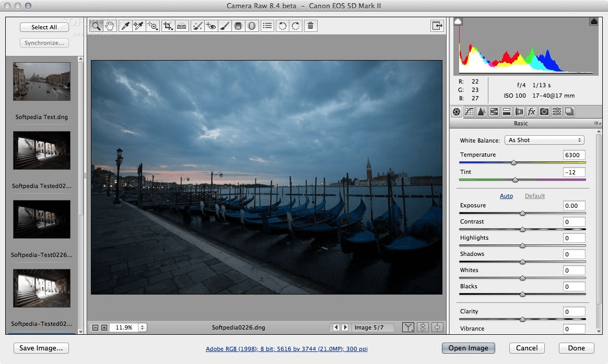Rotate the image counterclockwise
The image size is (608, 364).
coord(282,26)
